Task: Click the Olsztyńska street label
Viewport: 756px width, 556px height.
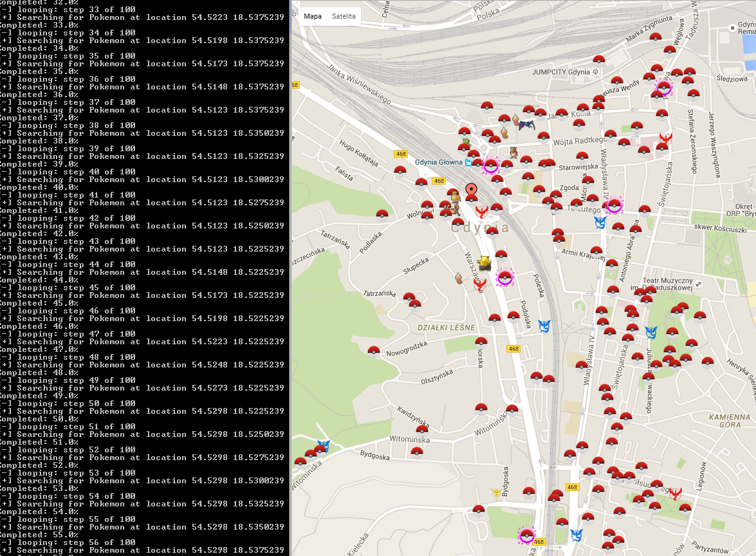Action: [437, 376]
